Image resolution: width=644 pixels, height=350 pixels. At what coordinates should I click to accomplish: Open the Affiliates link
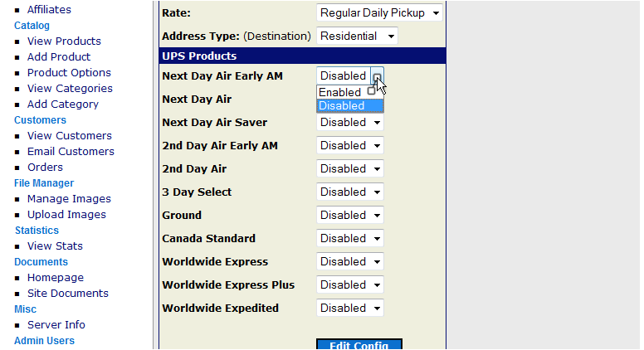[49, 9]
